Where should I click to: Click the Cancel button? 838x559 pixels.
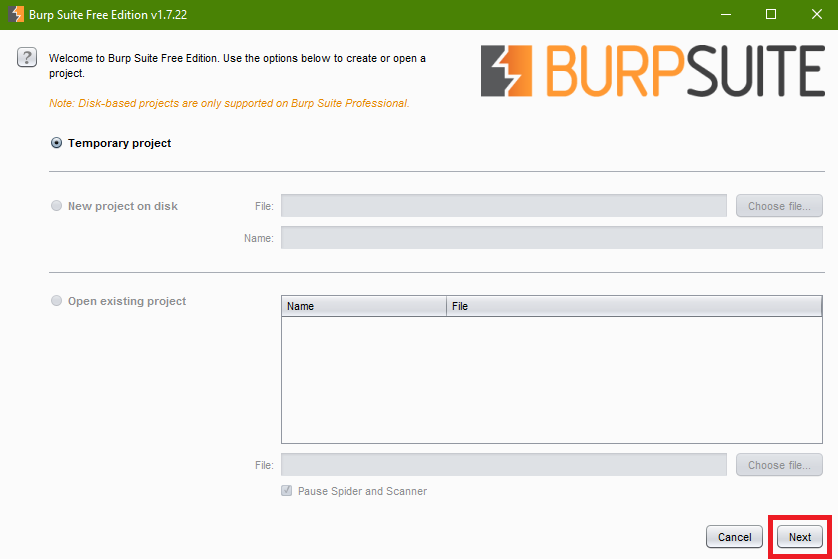(x=734, y=537)
